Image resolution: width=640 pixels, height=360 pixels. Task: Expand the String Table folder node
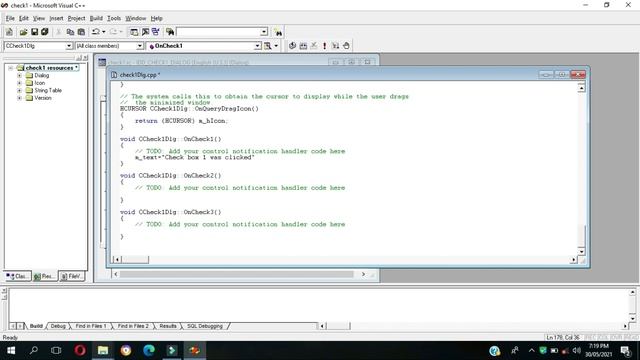click(x=19, y=91)
